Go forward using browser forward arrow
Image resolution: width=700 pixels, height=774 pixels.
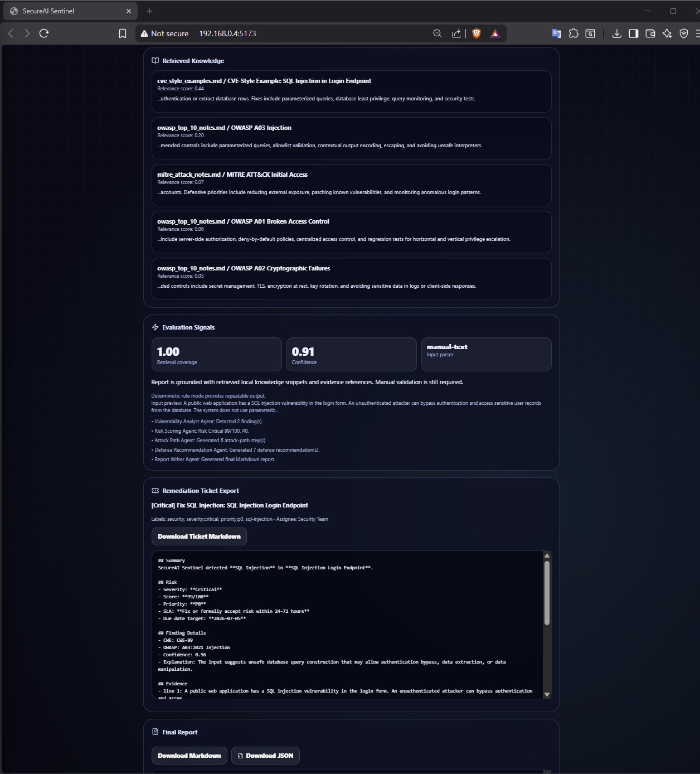point(27,33)
